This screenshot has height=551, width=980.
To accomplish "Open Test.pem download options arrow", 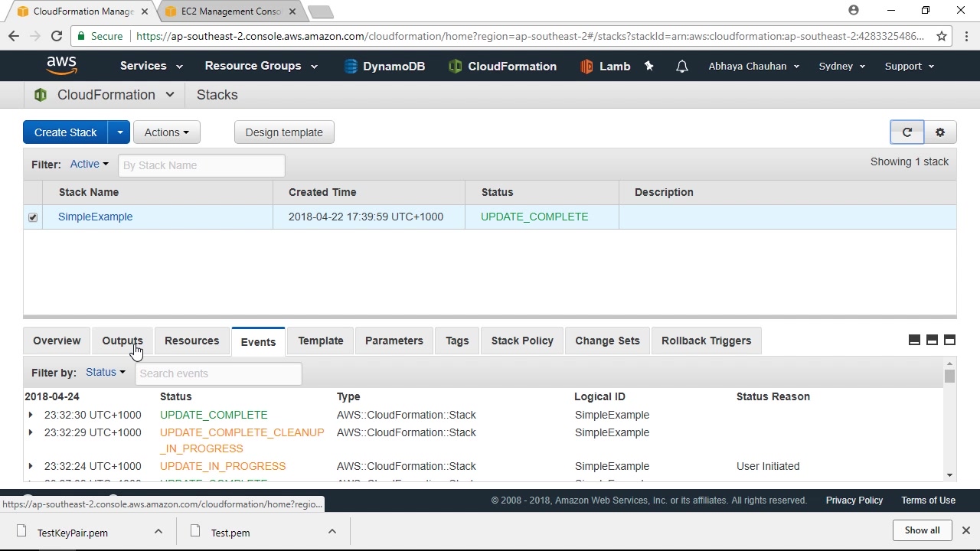I will (332, 531).
